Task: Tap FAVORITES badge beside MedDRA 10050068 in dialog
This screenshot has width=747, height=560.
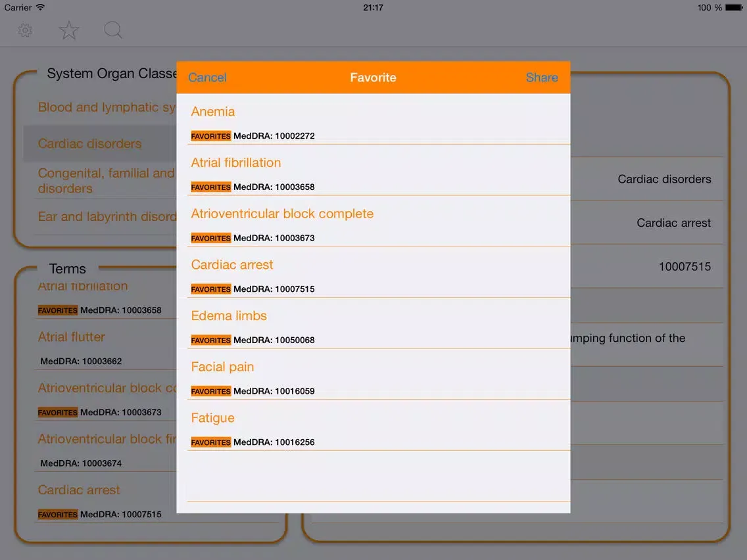Action: pyautogui.click(x=210, y=340)
